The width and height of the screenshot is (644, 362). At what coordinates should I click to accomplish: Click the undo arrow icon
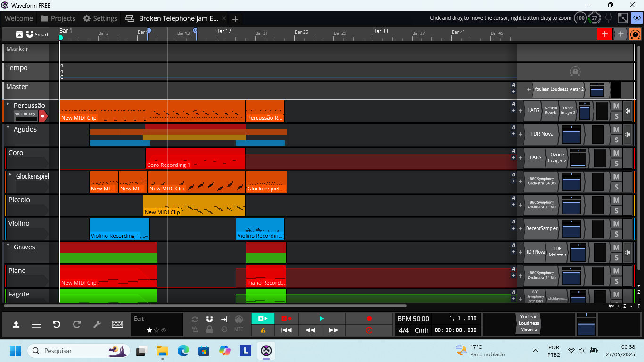(57, 324)
